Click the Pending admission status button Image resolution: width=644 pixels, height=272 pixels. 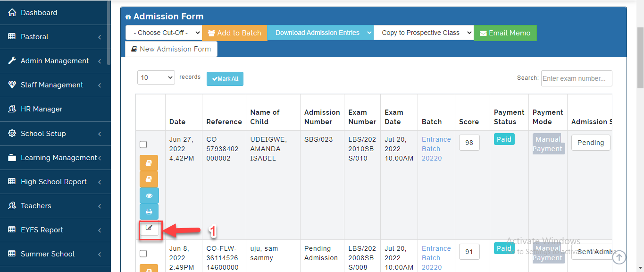591,143
